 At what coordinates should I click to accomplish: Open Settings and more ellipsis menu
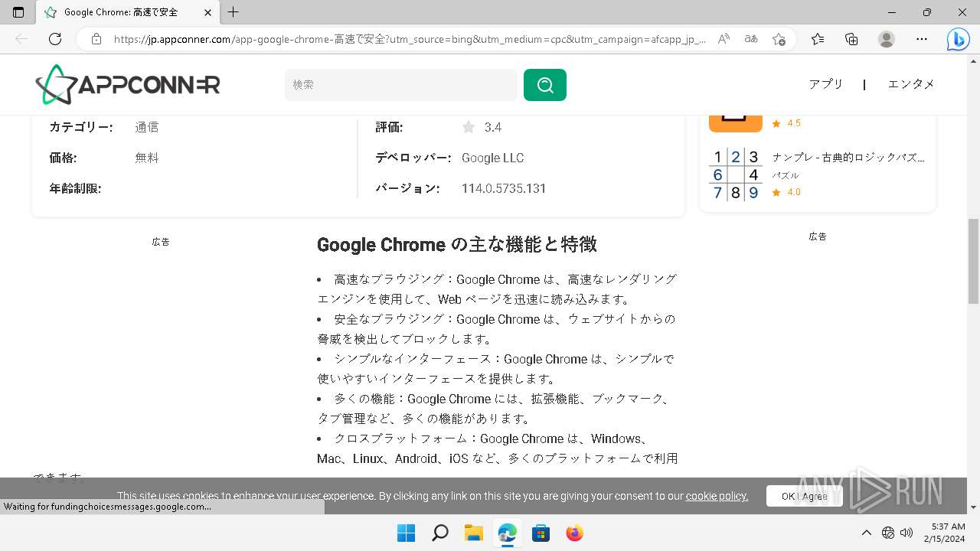pos(922,39)
